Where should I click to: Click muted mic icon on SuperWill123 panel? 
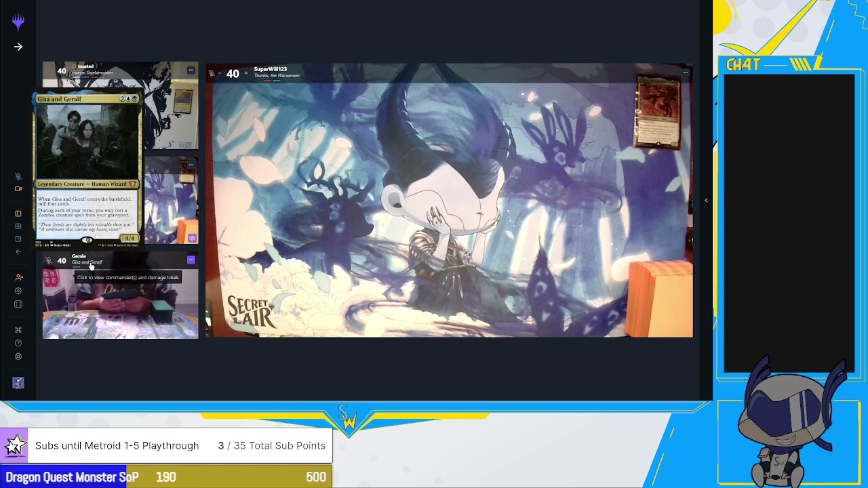click(x=212, y=73)
